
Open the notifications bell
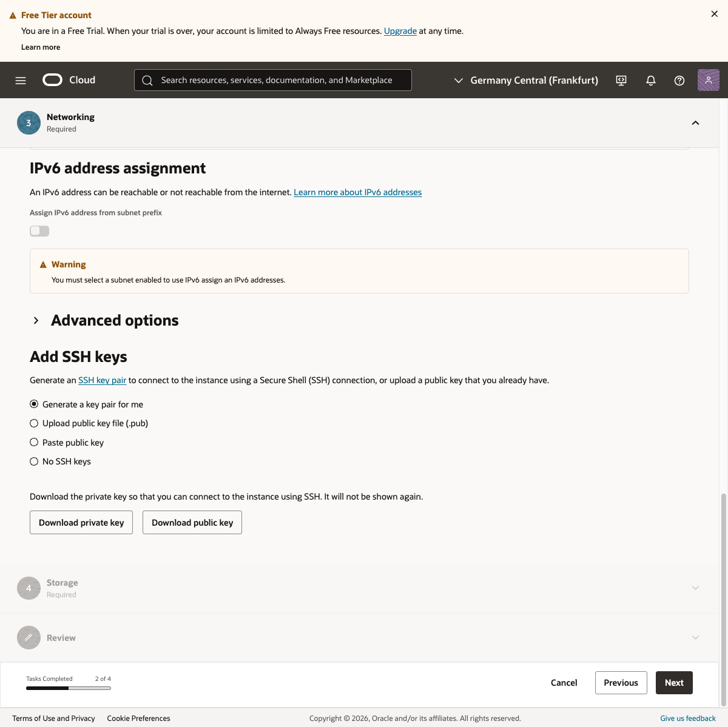tap(651, 80)
